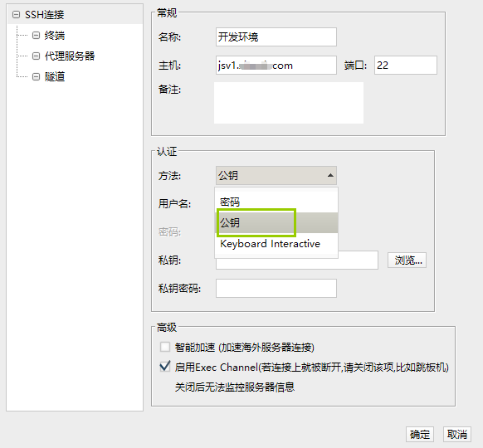Screen dimensions: 483x448
Task: Open the 终端 settings tree item
Action: 55,36
